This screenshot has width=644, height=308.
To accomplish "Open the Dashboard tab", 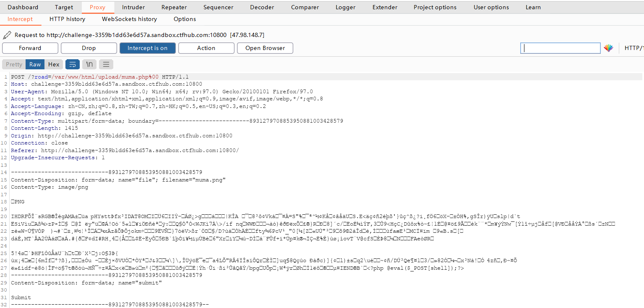I will (x=23, y=7).
